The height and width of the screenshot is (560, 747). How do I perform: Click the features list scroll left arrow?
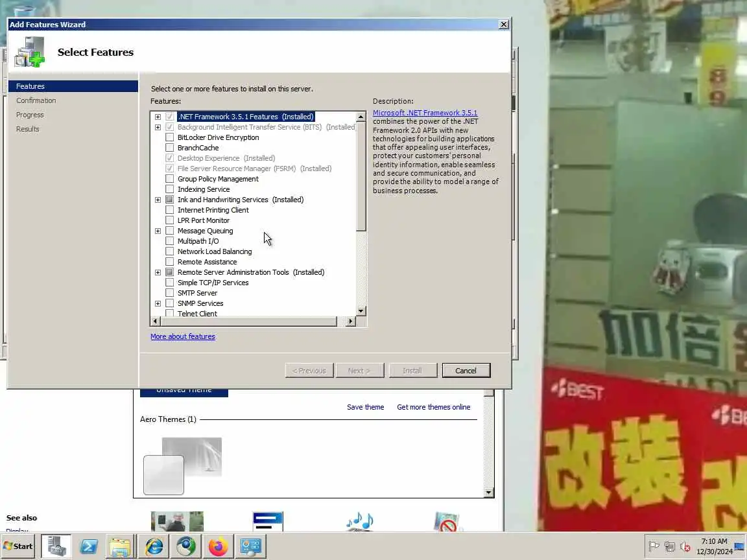point(155,321)
